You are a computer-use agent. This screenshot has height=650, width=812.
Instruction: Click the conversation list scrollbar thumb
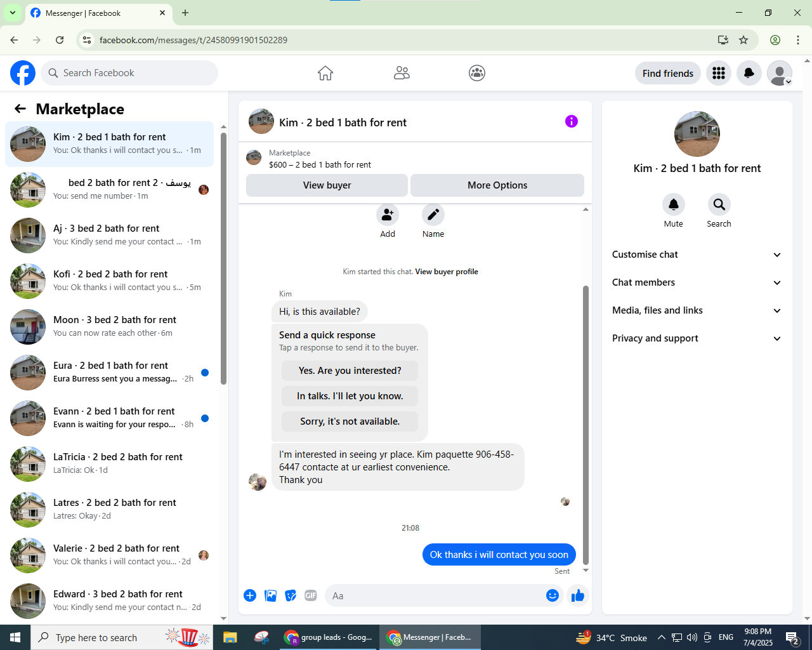[223, 258]
